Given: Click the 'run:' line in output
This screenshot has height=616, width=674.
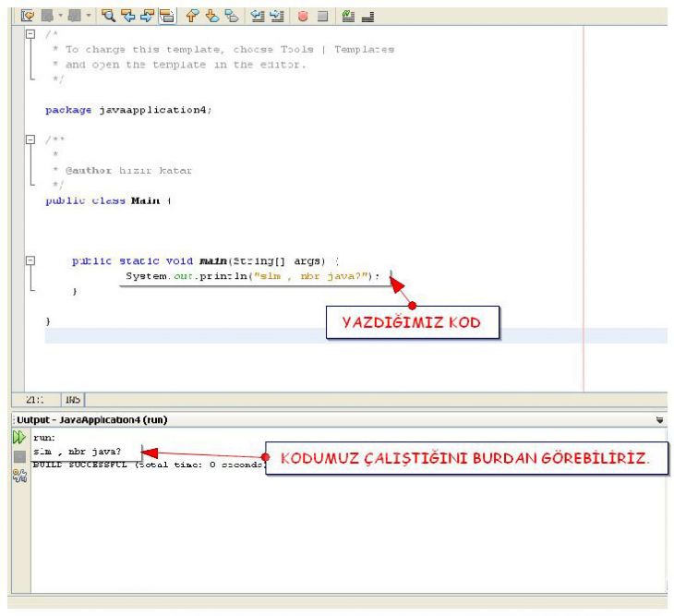Looking at the screenshot, I should coord(44,438).
